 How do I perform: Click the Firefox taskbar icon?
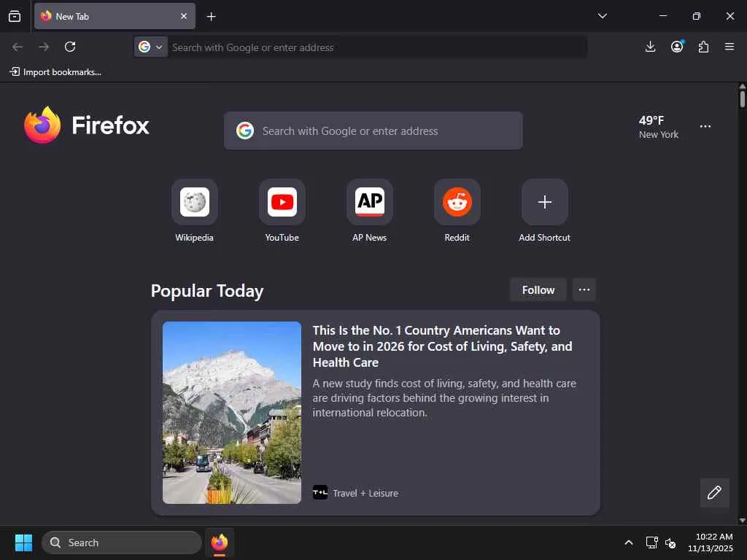point(220,542)
